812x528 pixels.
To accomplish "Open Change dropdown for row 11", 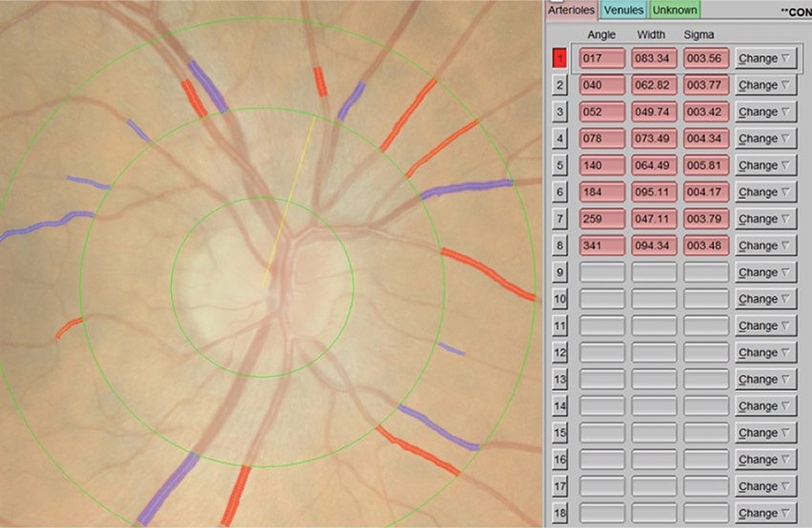I will click(x=766, y=326).
